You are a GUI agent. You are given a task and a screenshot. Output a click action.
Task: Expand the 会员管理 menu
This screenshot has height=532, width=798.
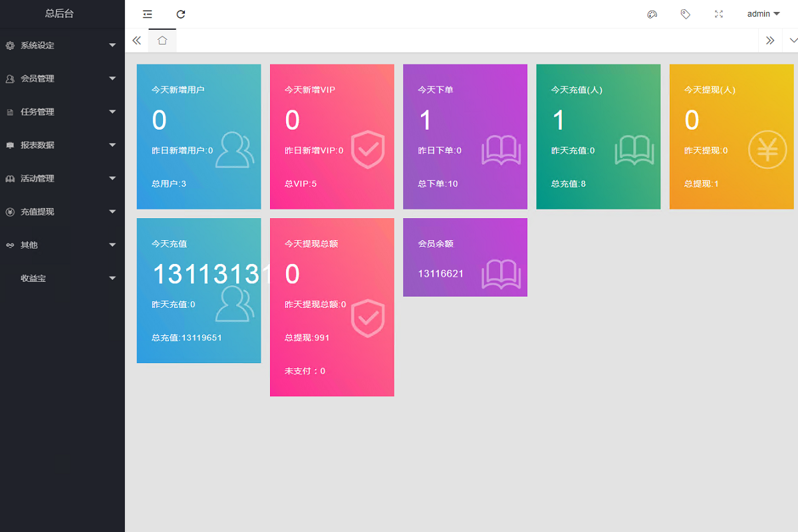pos(62,78)
